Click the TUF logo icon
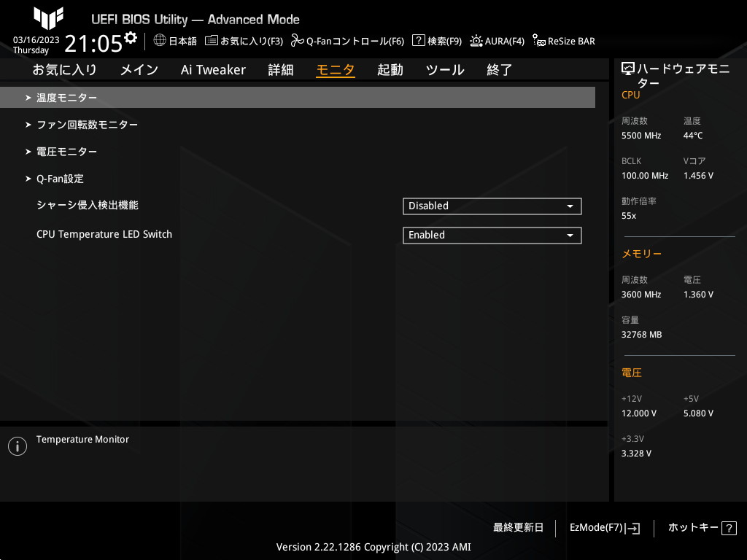 click(x=49, y=18)
